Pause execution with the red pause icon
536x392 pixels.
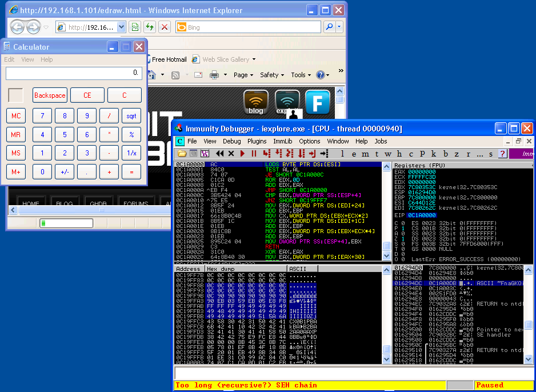pos(254,154)
